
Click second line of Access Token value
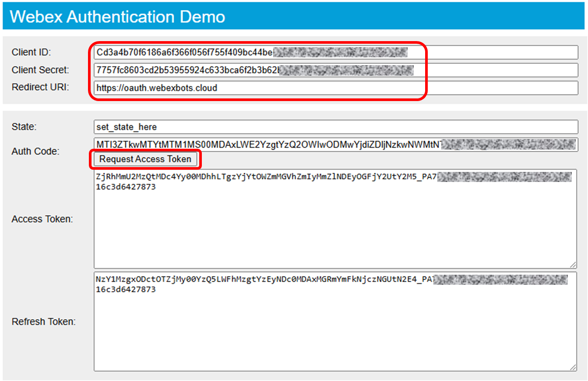click(x=126, y=187)
